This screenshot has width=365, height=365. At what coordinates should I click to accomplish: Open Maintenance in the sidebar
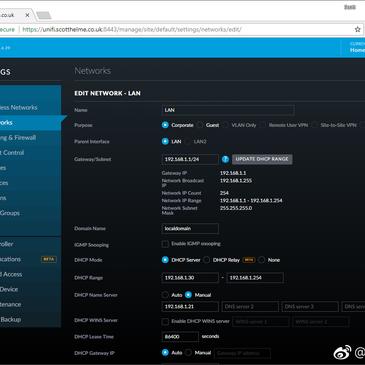pyautogui.click(x=30, y=304)
